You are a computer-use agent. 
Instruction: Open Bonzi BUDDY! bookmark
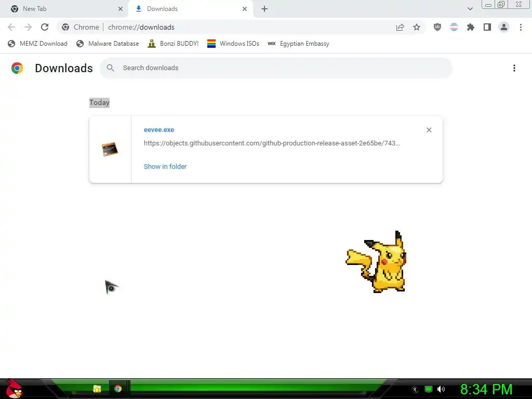pyautogui.click(x=173, y=44)
